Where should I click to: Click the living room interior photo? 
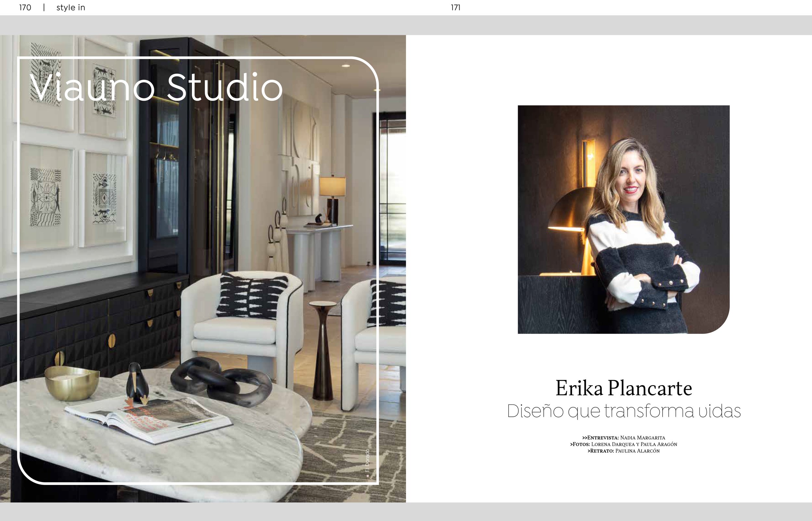[x=203, y=269]
